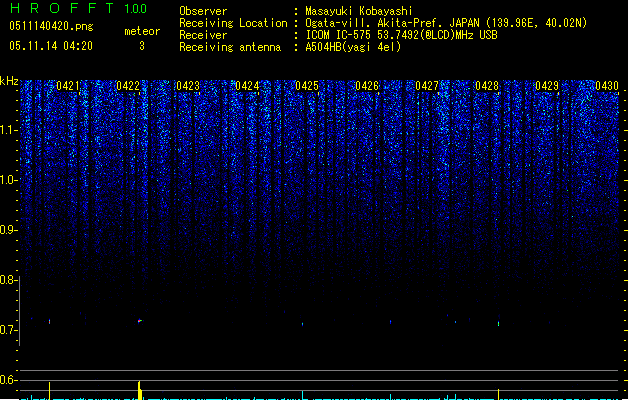Viewport: 629px width, 400px height.
Task: Click the faint echo just before 0425
Action: 302,324
